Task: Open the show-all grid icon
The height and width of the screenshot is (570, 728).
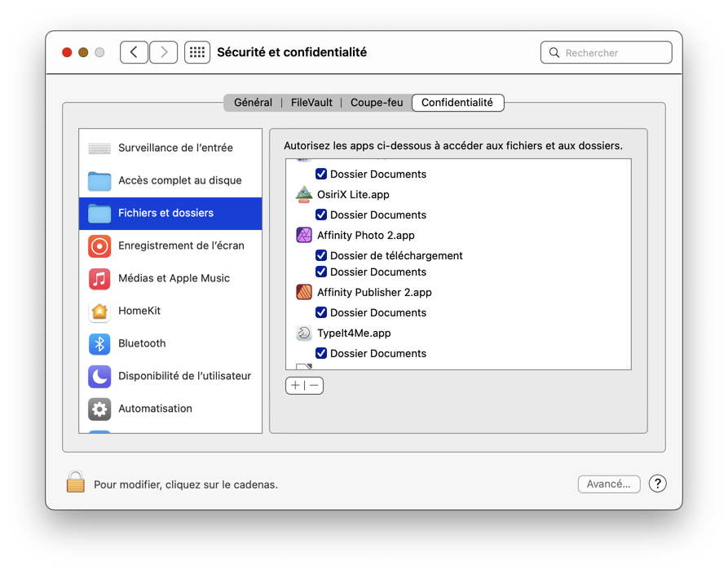Action: click(x=197, y=52)
